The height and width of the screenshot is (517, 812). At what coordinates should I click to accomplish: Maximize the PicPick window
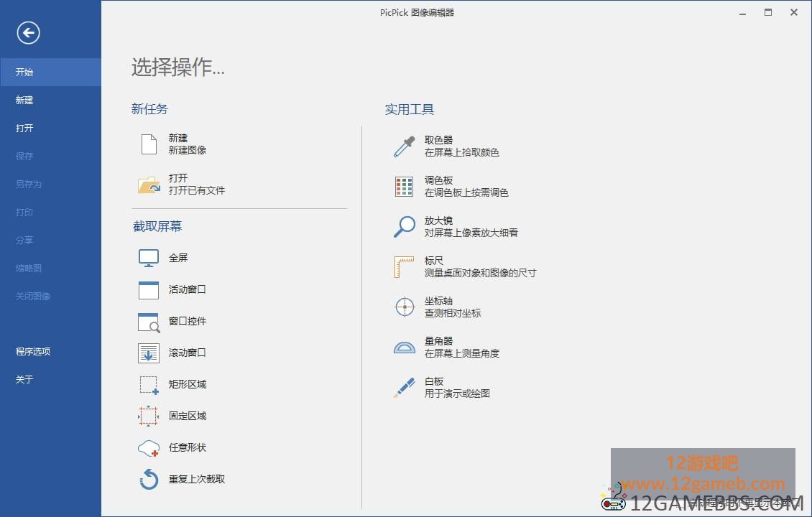pyautogui.click(x=768, y=12)
